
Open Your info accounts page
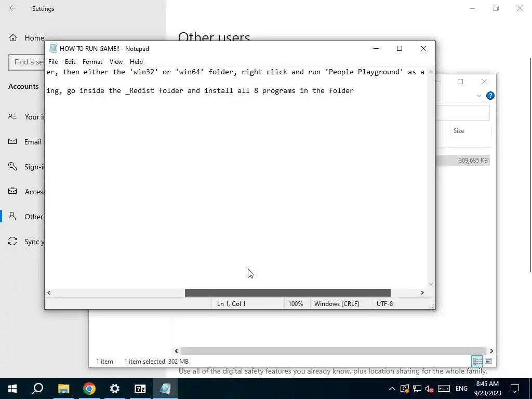pos(26,117)
